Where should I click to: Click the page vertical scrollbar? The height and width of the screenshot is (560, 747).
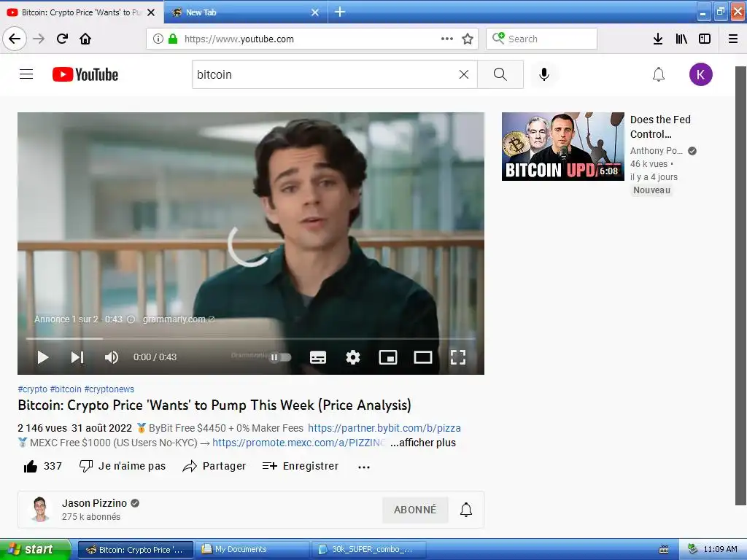(x=740, y=286)
